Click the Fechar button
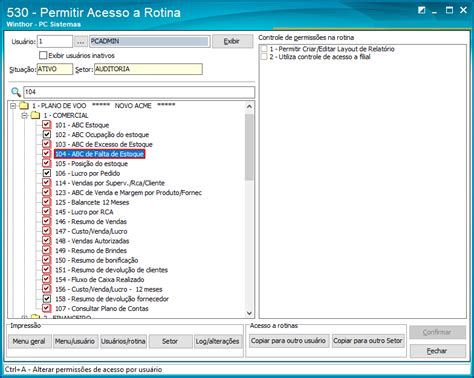The image size is (474, 378). coord(437,351)
